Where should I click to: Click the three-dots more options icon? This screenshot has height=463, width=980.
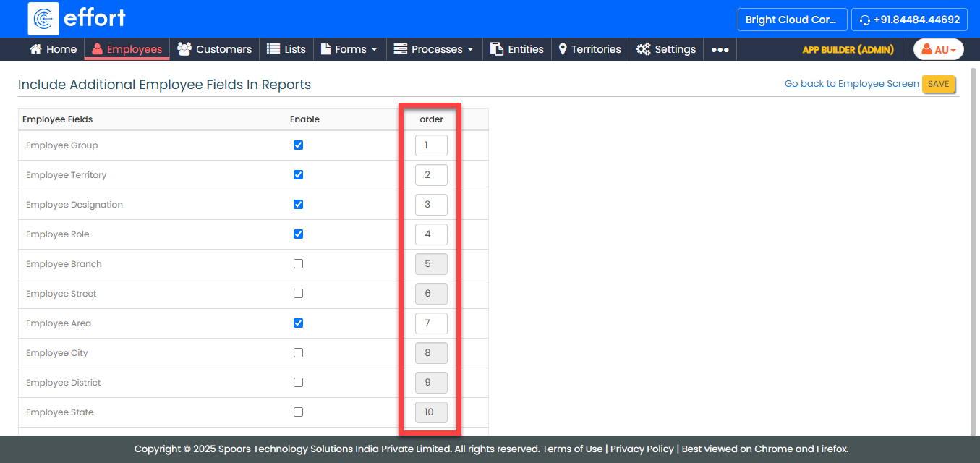coord(720,50)
